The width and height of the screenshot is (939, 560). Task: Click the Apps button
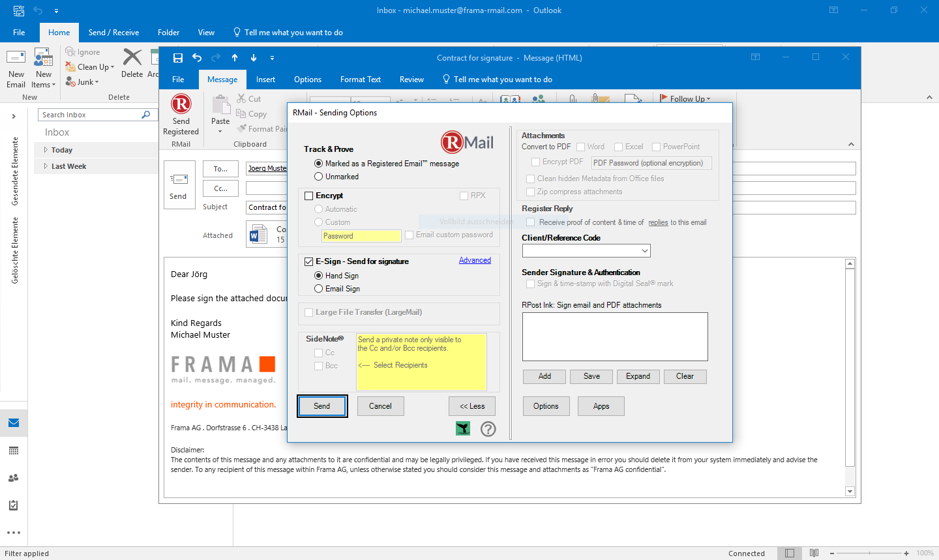[601, 406]
